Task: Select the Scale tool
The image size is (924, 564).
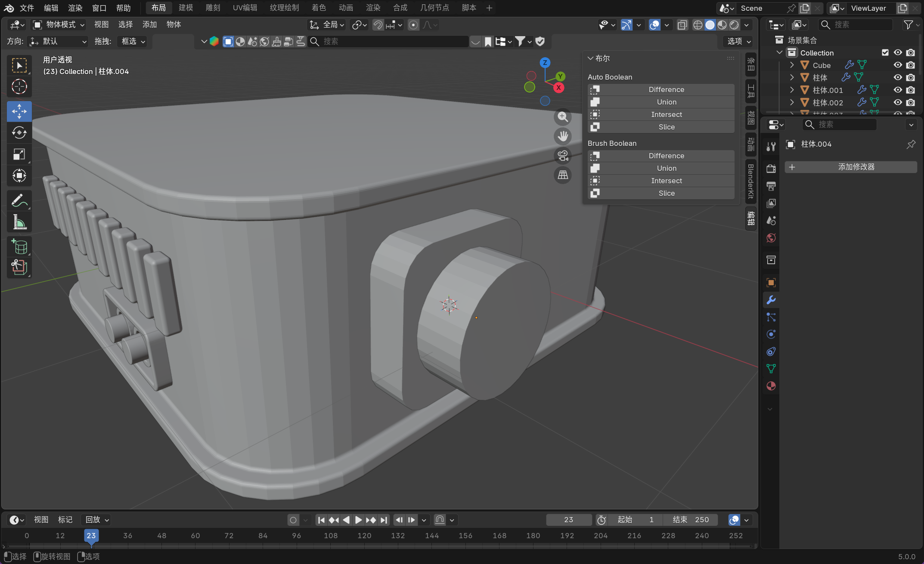Action: [x=19, y=154]
